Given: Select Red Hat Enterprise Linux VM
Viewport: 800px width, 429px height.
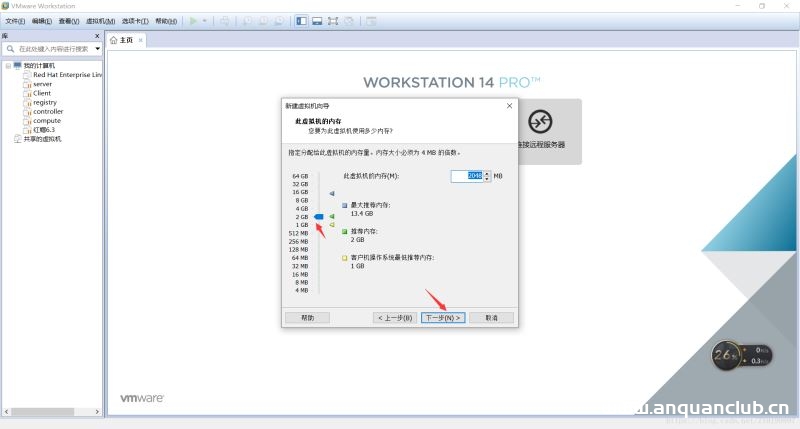Looking at the screenshot, I should click(x=67, y=75).
